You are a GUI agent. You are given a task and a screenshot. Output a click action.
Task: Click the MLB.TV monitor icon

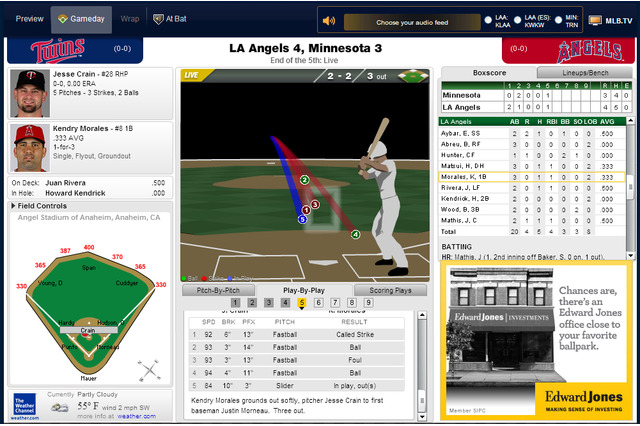tap(595, 20)
